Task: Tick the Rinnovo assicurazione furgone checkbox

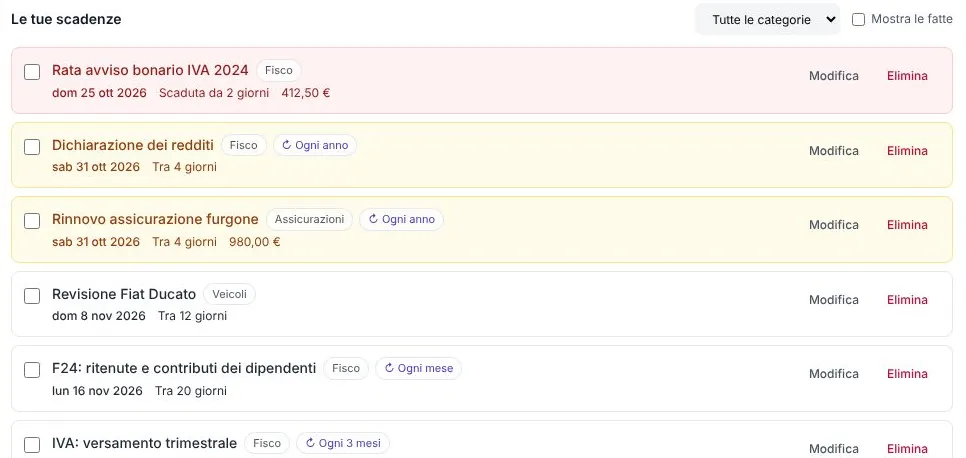Action: (32, 221)
